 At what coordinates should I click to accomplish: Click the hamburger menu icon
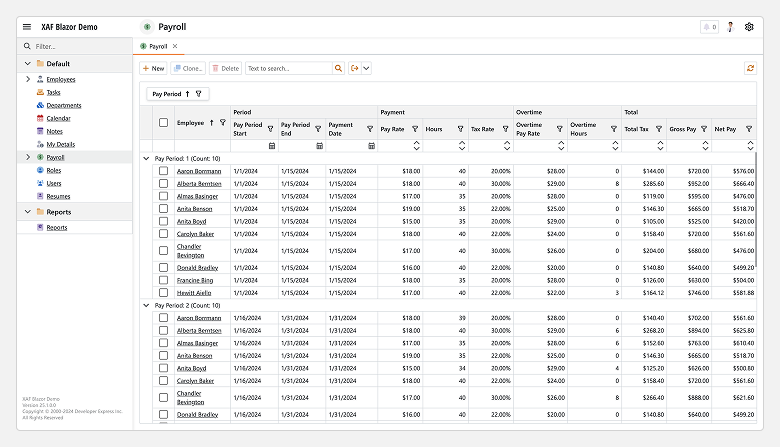tap(27, 27)
